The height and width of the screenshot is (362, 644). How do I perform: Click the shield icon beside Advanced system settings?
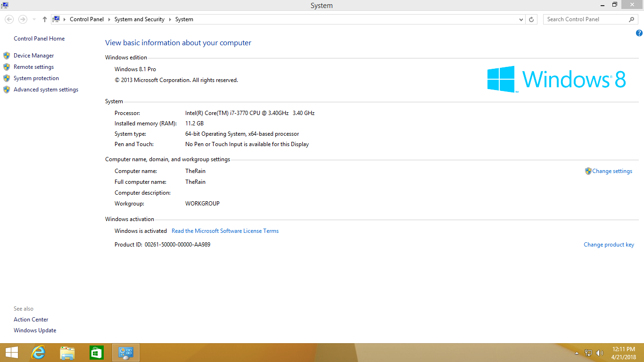(x=7, y=90)
